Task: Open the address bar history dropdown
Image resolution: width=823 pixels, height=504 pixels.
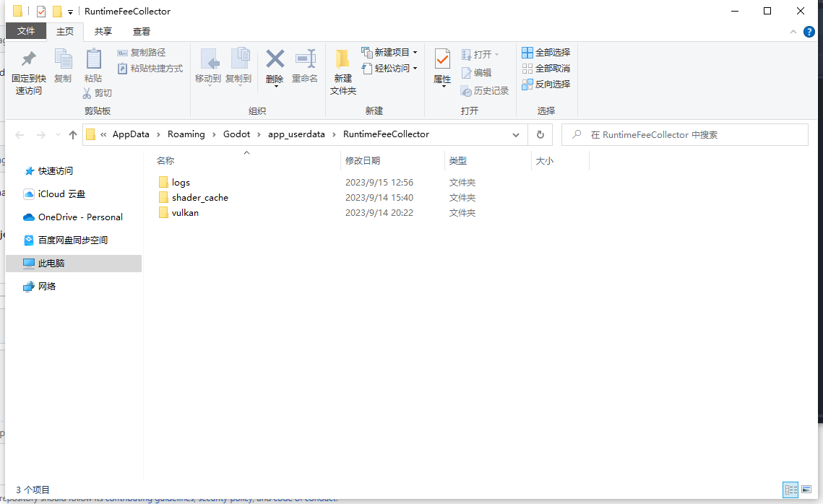Action: coord(515,134)
